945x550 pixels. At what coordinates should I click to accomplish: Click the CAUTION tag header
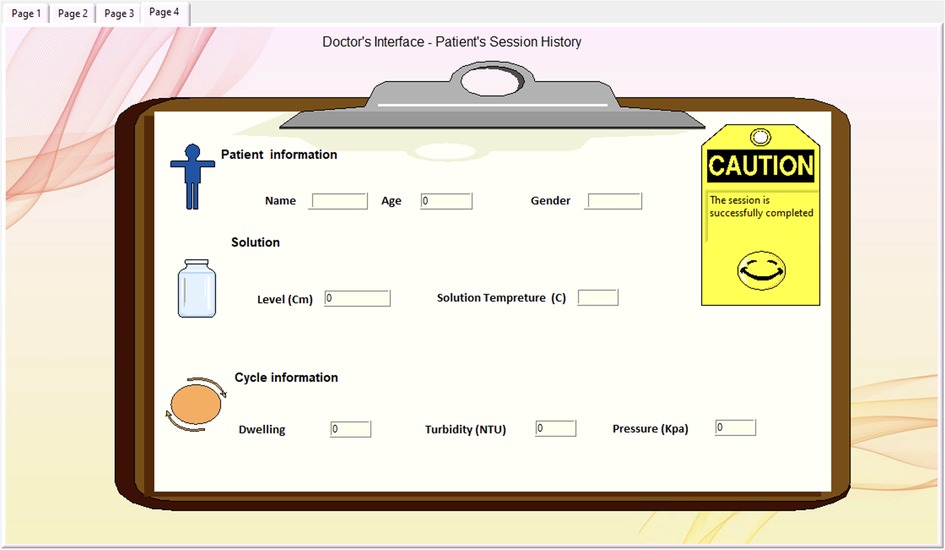tap(761, 166)
